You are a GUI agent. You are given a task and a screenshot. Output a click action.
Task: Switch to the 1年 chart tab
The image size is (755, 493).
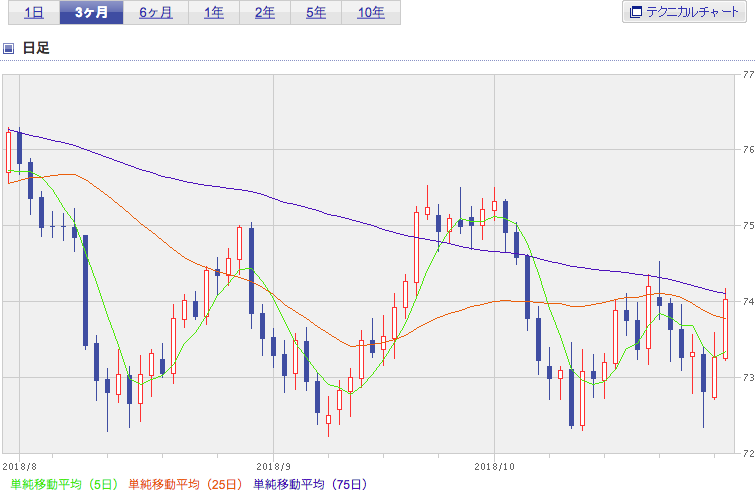pos(214,13)
